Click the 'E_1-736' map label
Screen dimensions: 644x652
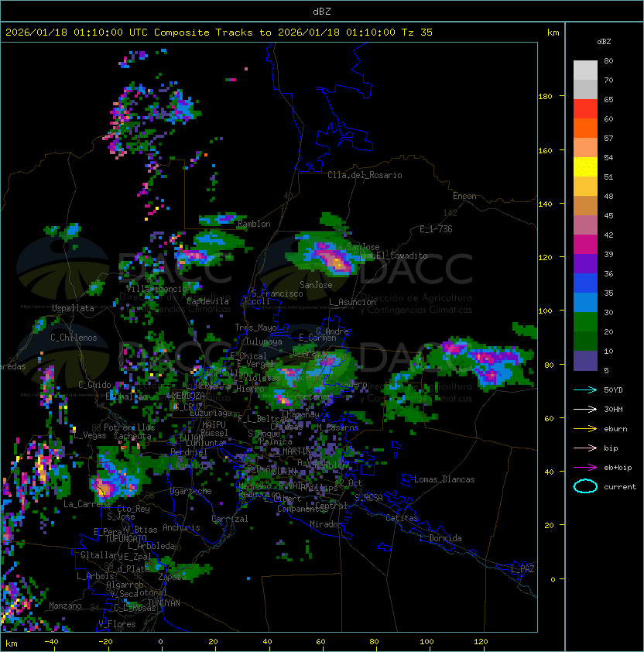[x=436, y=229]
